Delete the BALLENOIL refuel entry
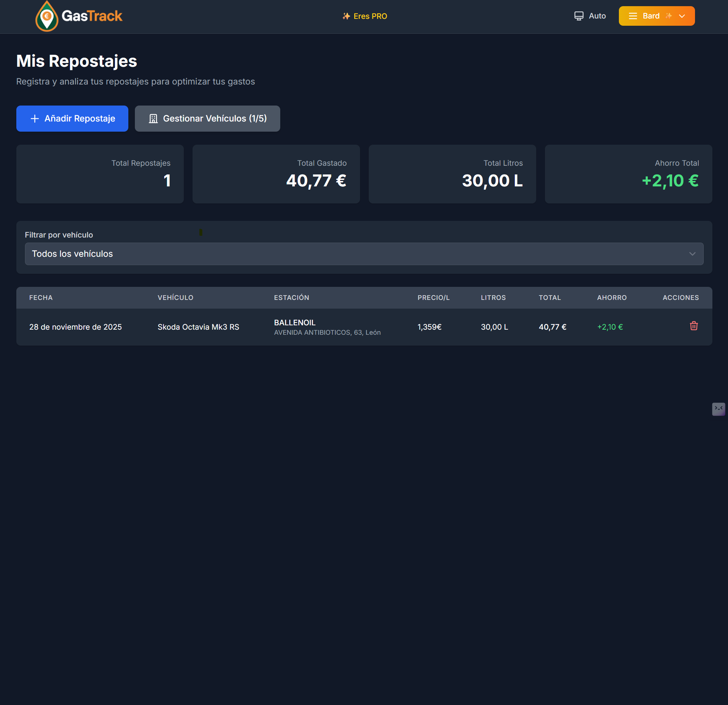Image resolution: width=728 pixels, height=705 pixels. pyautogui.click(x=694, y=326)
